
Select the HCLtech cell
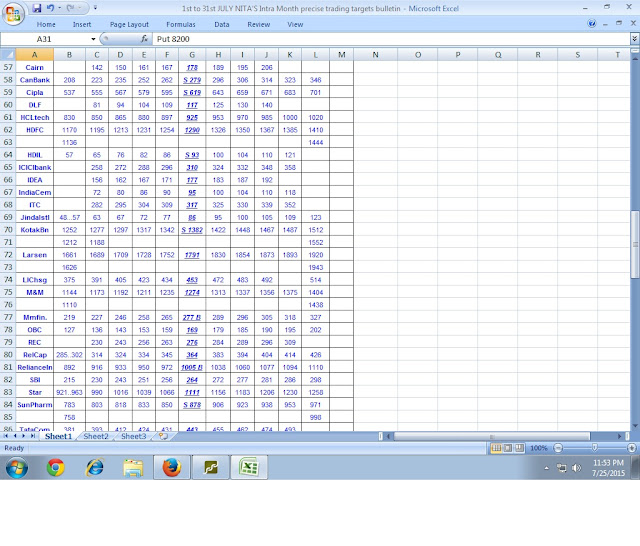point(34,118)
